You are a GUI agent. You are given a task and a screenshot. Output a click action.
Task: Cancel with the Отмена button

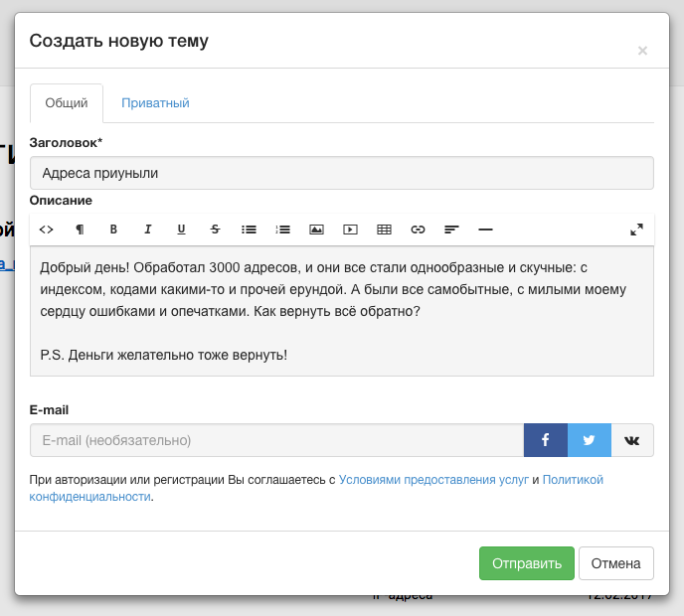(x=616, y=563)
